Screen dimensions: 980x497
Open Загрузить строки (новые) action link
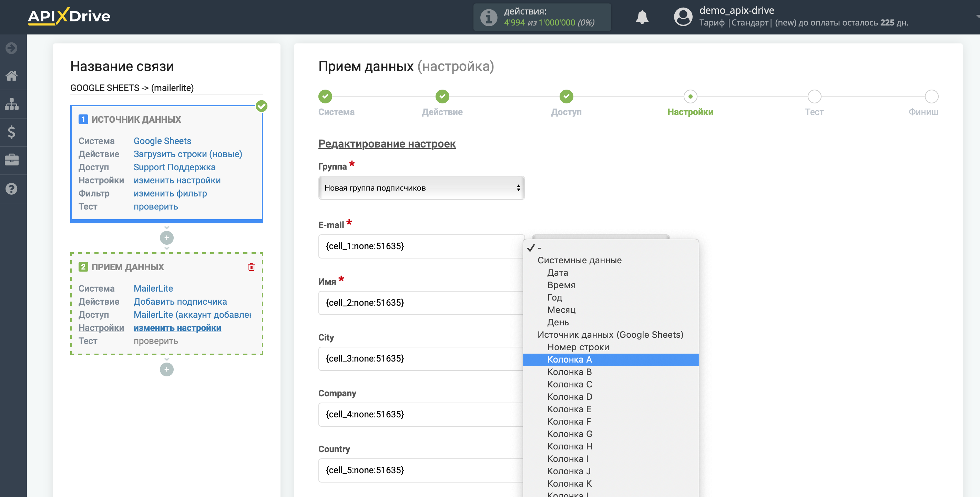click(187, 154)
